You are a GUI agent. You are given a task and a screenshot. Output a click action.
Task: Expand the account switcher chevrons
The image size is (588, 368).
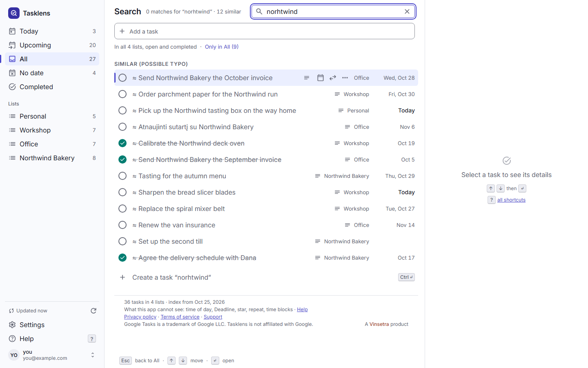pos(93,355)
